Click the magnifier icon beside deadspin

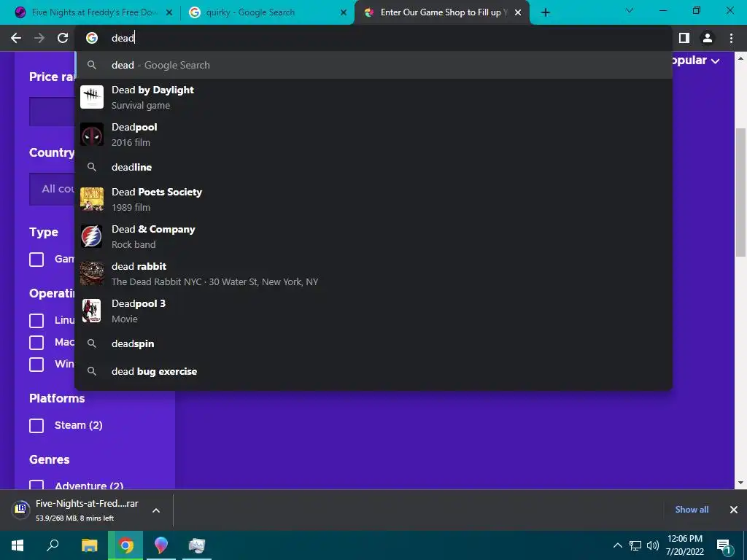[x=92, y=343]
